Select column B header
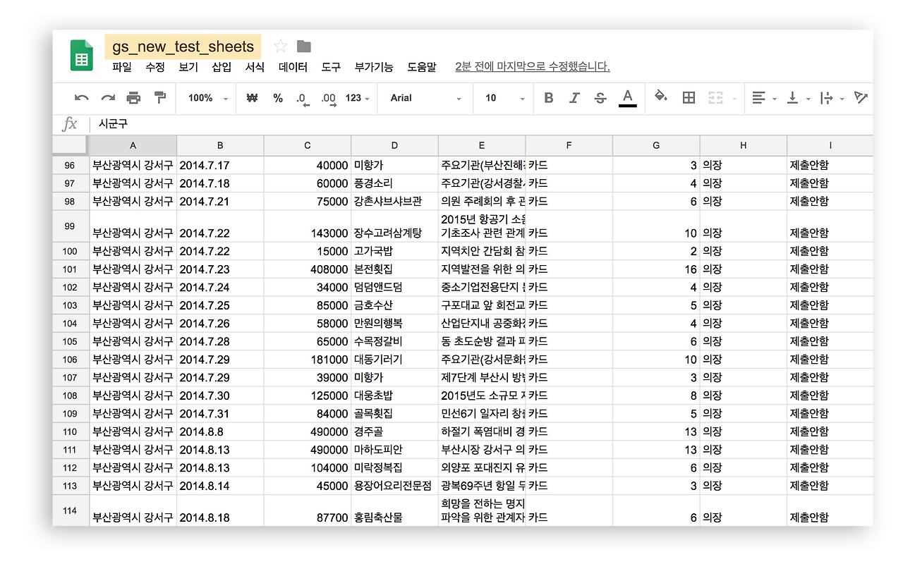Screen dimensions: 903x588 [220, 145]
